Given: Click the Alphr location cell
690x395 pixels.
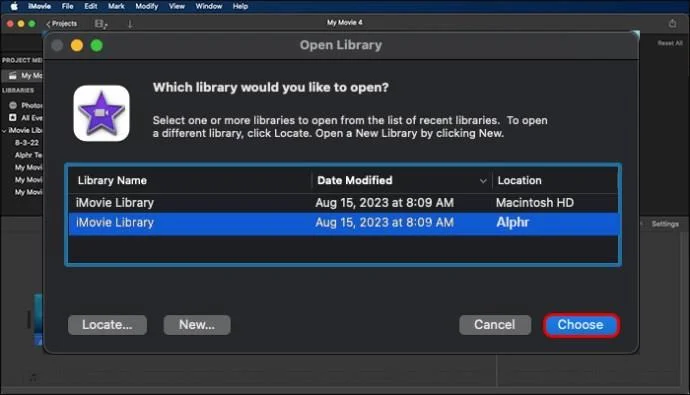Looking at the screenshot, I should 512,223.
